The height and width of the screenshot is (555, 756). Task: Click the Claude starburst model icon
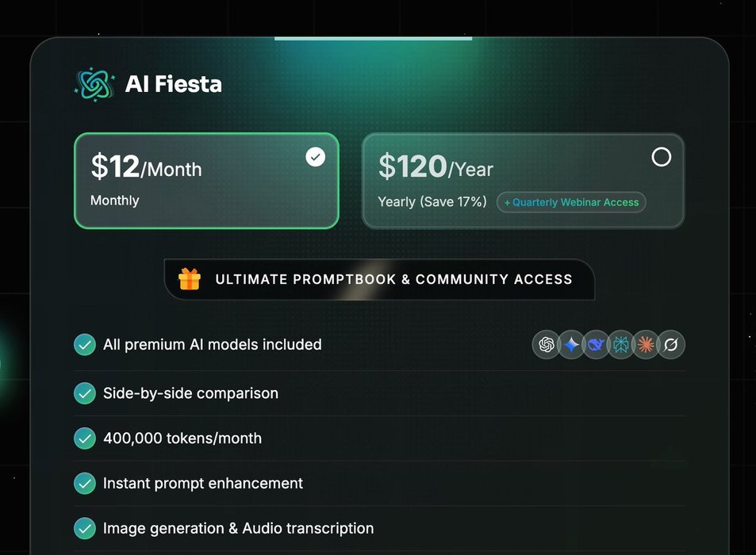(x=647, y=345)
